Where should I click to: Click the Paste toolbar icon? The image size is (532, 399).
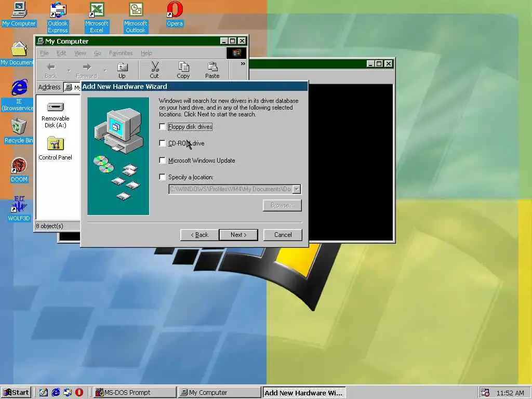tap(212, 71)
